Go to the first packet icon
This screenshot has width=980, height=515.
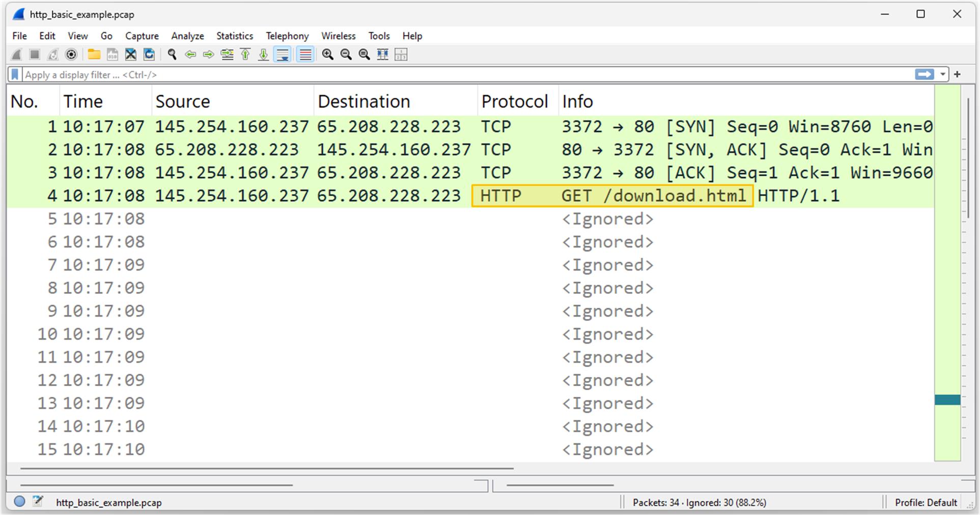[245, 55]
